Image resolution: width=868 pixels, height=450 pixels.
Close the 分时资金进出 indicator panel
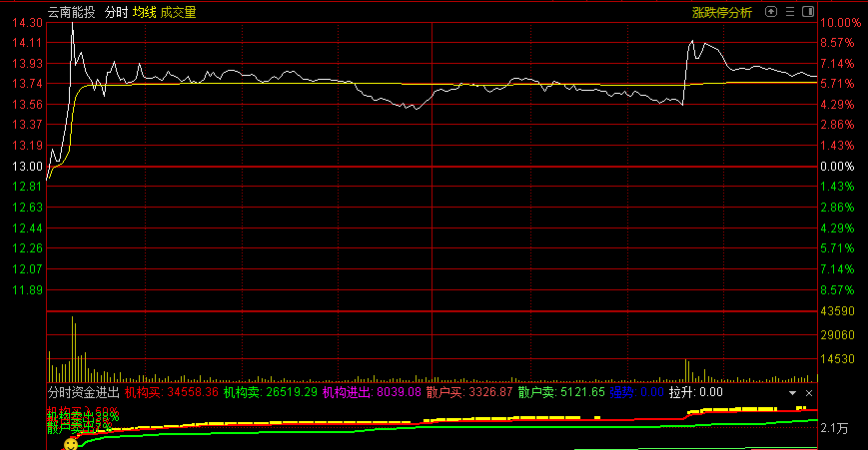(808, 393)
